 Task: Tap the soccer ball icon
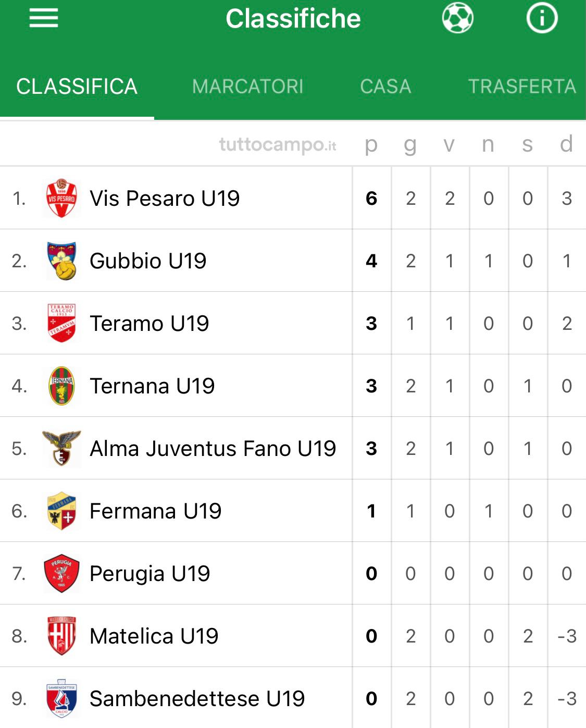pyautogui.click(x=457, y=19)
